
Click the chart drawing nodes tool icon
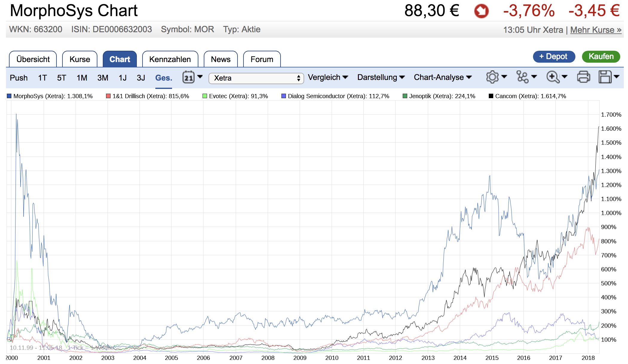523,77
